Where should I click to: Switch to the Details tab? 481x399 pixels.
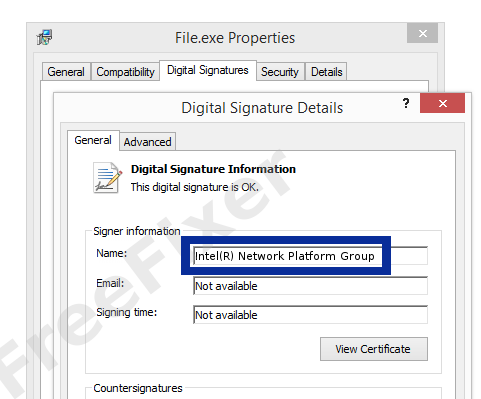pos(326,72)
